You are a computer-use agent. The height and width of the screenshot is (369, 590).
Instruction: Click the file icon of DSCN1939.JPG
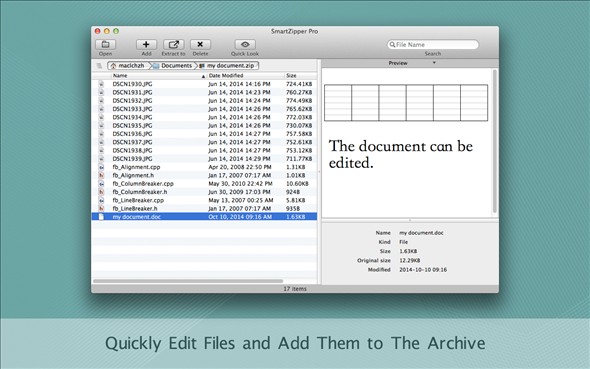pos(101,158)
